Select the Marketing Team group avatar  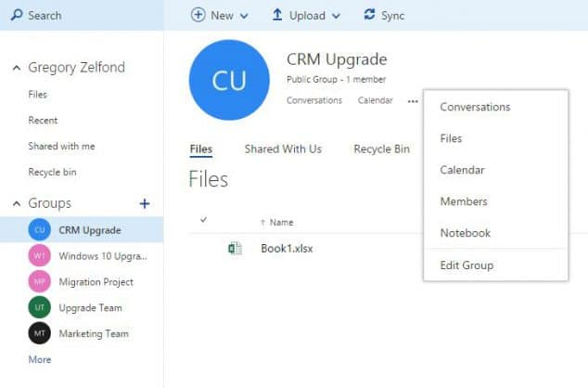39,333
